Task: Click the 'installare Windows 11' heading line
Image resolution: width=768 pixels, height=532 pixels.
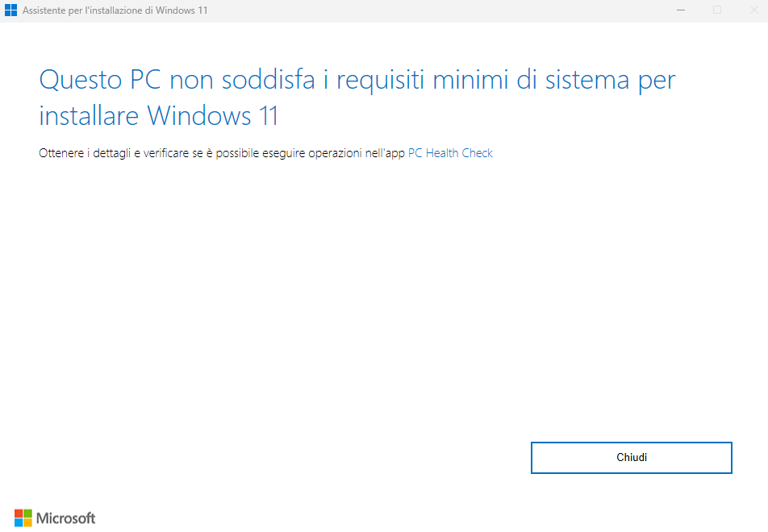Action: (x=159, y=116)
